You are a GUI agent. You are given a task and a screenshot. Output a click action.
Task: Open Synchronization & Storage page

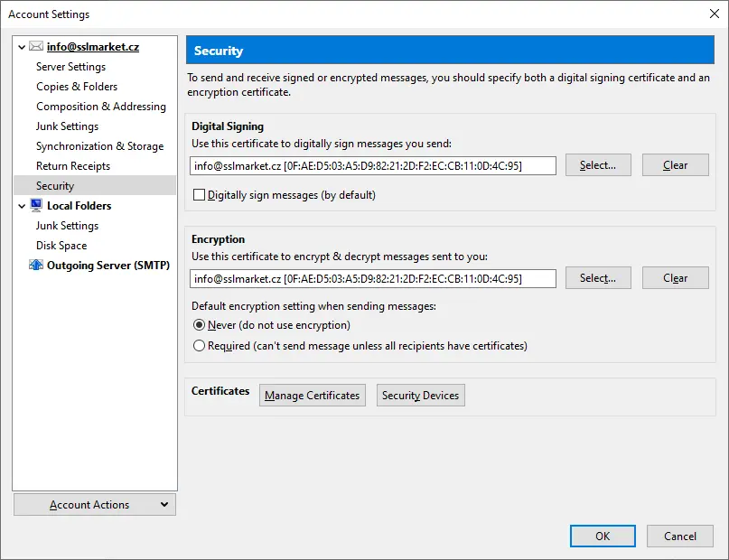(99, 146)
